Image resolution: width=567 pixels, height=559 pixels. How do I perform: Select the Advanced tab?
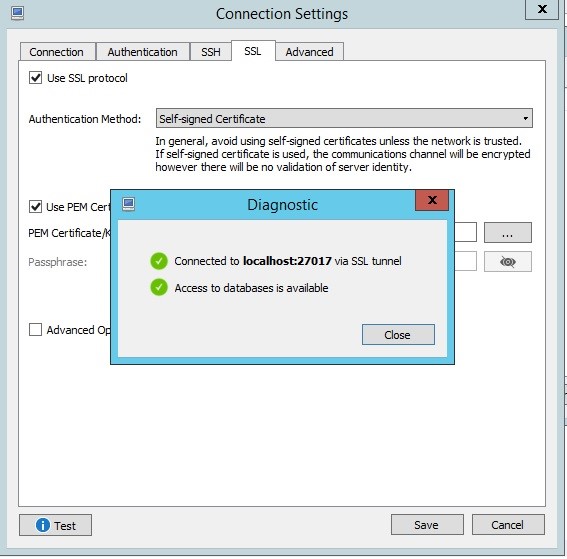[x=310, y=52]
